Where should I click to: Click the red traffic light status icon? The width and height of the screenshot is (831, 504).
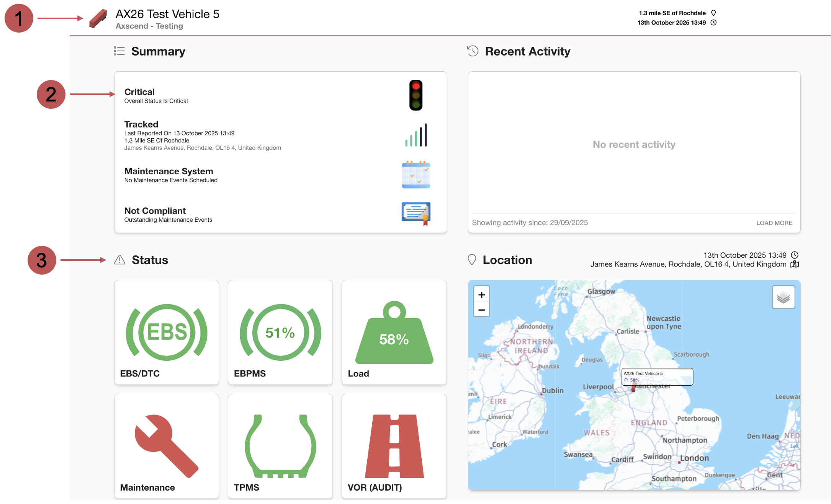[x=415, y=95]
